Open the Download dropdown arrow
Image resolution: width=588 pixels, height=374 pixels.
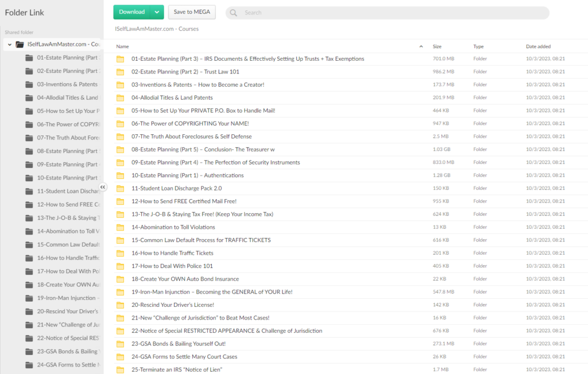click(x=157, y=12)
